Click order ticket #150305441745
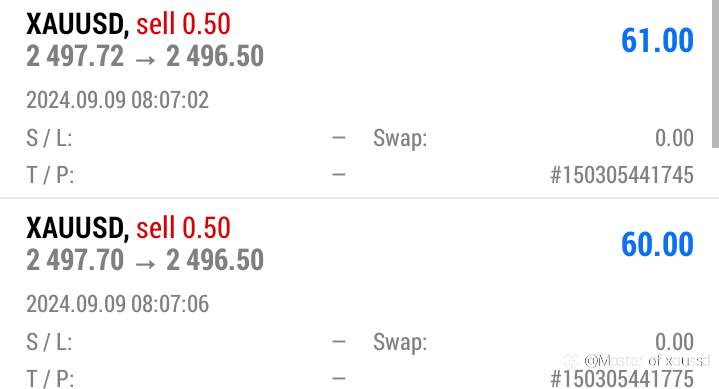719x389 pixels. click(622, 175)
